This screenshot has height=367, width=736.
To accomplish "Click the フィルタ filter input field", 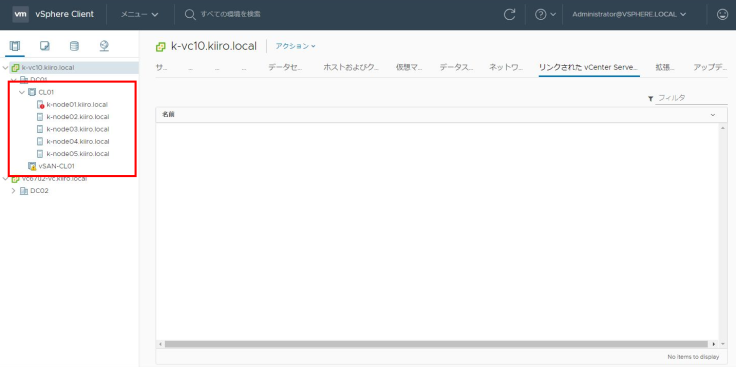I will pyautogui.click(x=691, y=98).
